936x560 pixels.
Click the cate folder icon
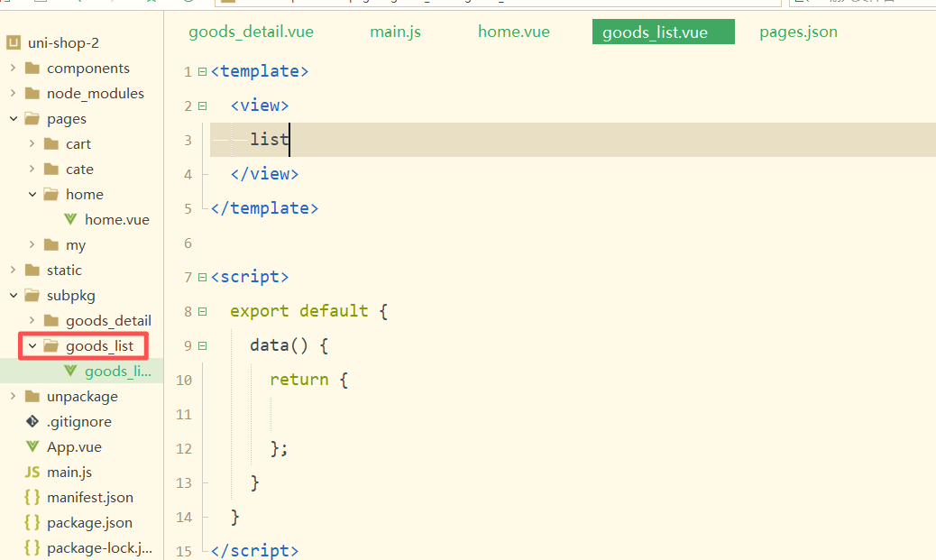click(x=51, y=169)
